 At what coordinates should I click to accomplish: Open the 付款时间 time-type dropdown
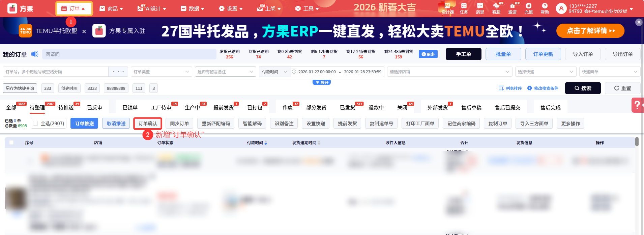tap(275, 72)
